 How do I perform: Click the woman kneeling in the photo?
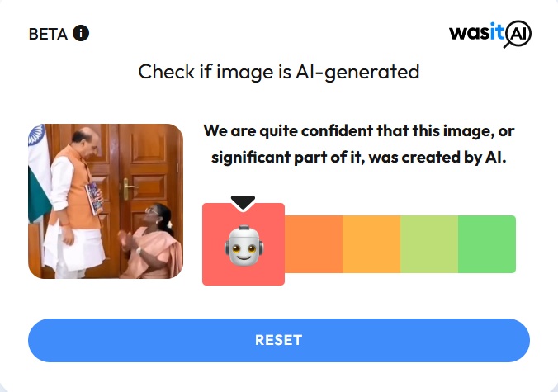point(152,242)
